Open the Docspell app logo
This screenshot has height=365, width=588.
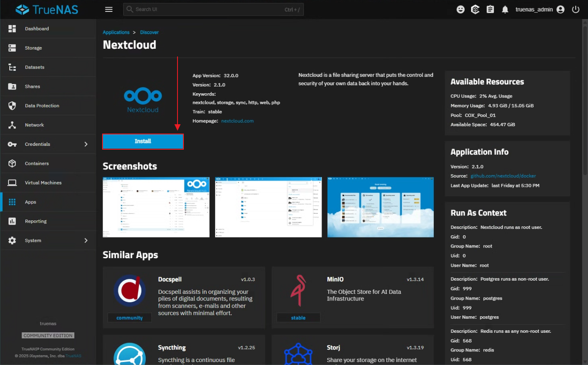click(130, 291)
